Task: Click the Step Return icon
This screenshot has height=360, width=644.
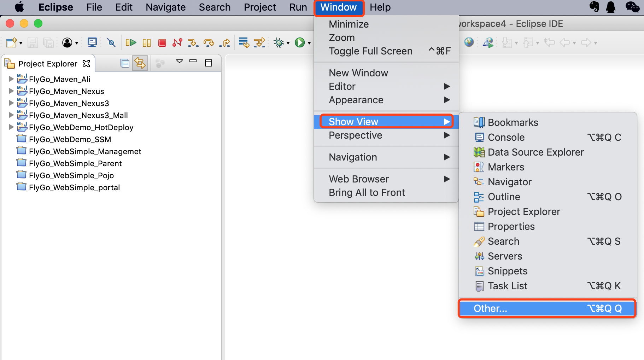Action: click(225, 43)
